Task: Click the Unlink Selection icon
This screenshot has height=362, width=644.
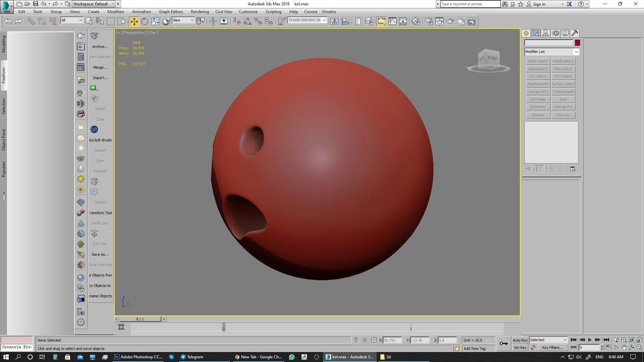Action: pos(42,21)
